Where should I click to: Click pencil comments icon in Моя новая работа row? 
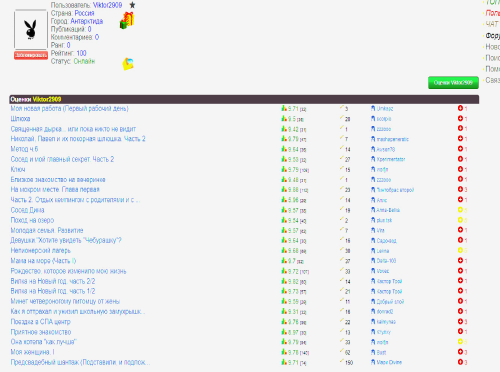(342, 107)
